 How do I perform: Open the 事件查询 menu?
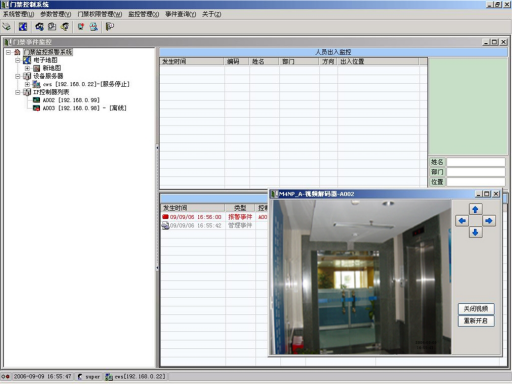(x=180, y=14)
